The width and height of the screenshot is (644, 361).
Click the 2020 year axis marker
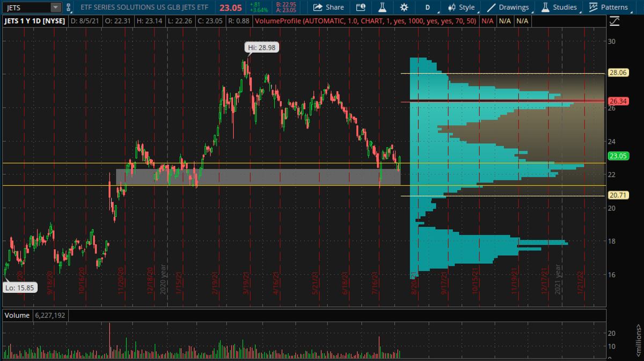point(164,278)
